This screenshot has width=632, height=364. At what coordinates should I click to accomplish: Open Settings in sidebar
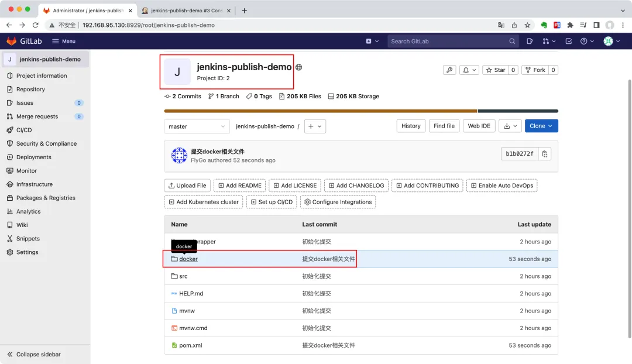(x=27, y=252)
